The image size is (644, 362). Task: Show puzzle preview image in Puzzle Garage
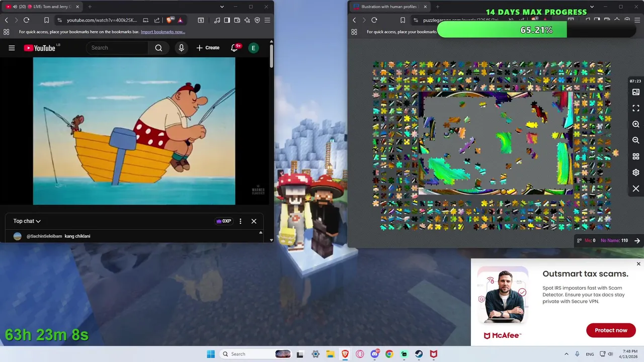(x=636, y=92)
